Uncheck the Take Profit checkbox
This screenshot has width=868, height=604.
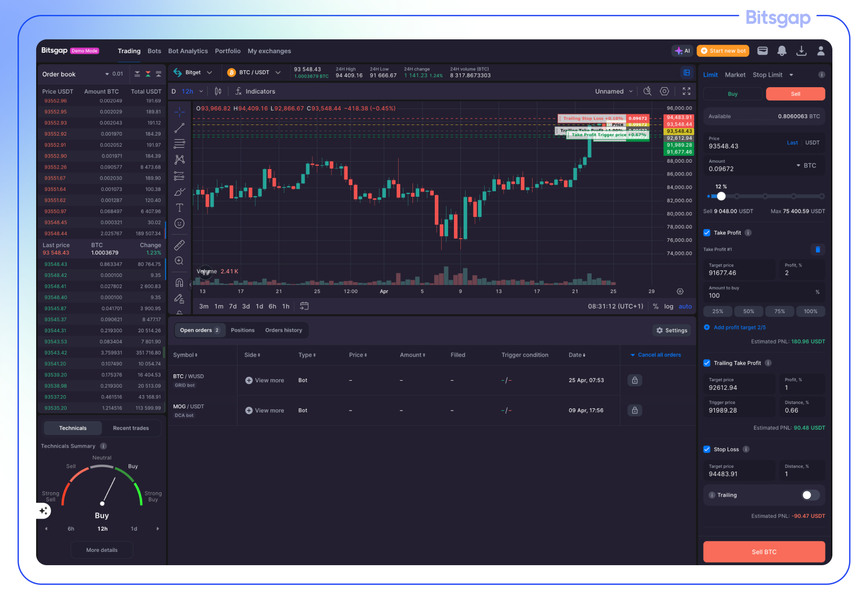click(x=707, y=233)
